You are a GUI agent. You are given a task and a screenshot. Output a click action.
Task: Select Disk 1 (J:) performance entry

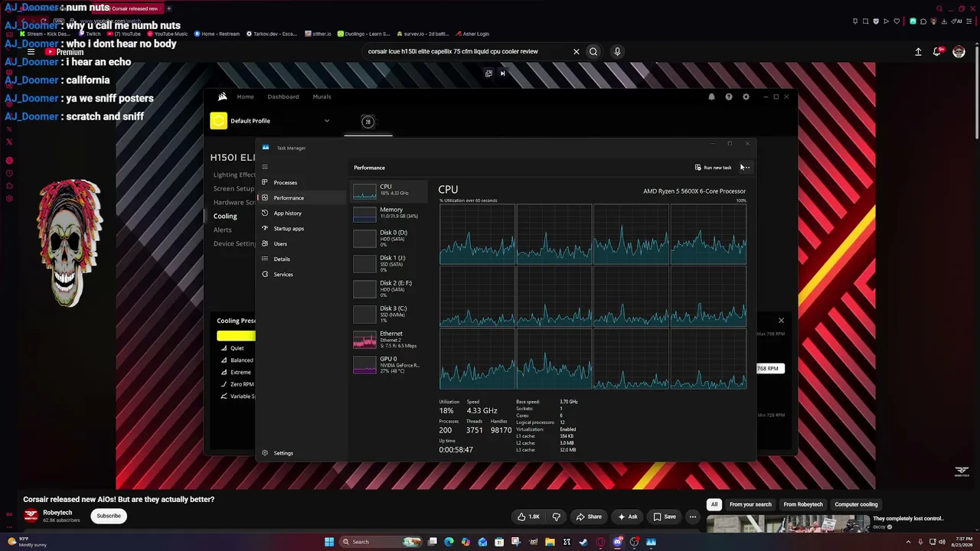coord(387,263)
